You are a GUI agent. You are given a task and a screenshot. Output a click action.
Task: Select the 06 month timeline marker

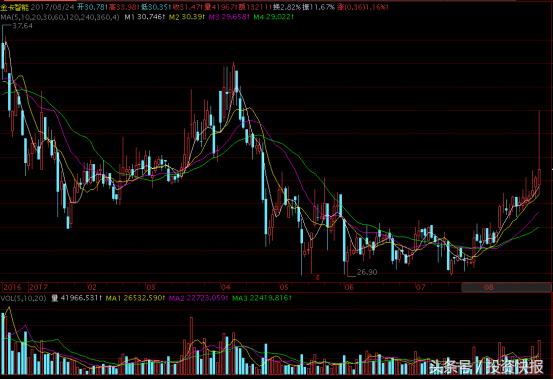(349, 287)
